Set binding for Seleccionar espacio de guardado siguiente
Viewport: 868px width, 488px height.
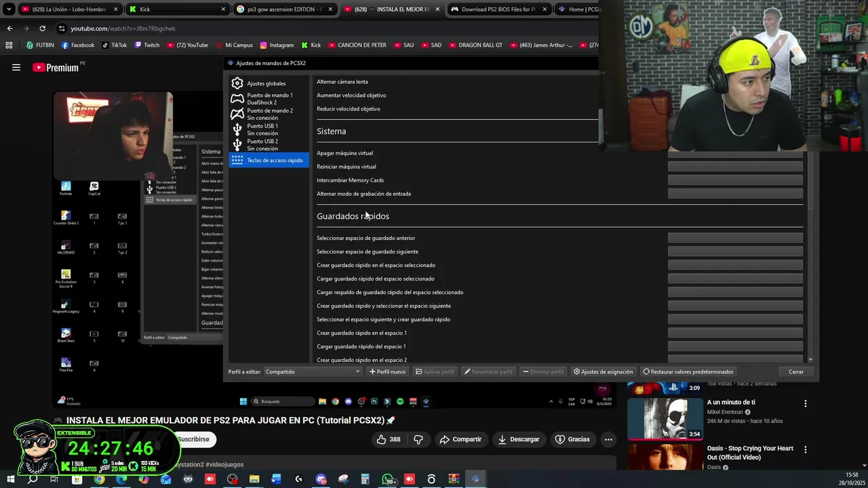tap(735, 251)
